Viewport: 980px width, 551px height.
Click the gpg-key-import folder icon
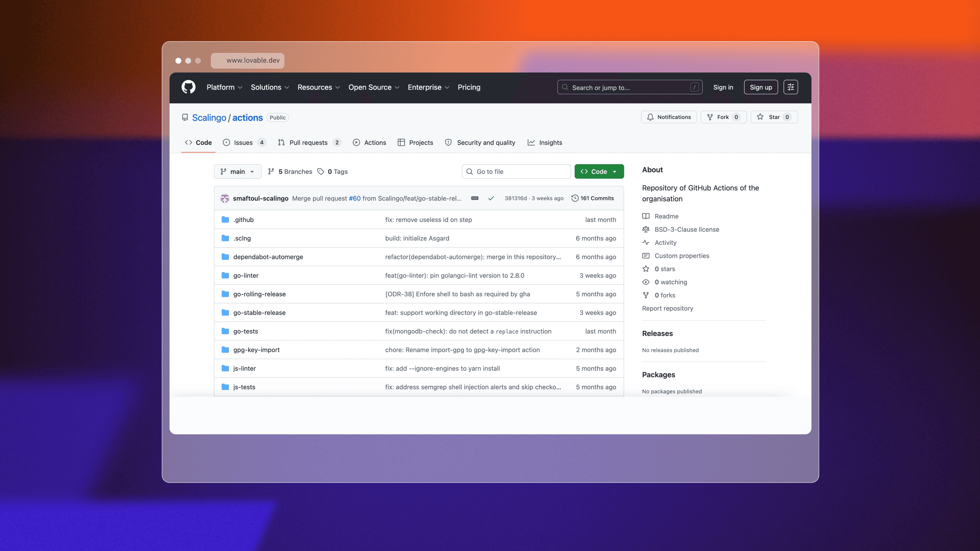(x=225, y=350)
